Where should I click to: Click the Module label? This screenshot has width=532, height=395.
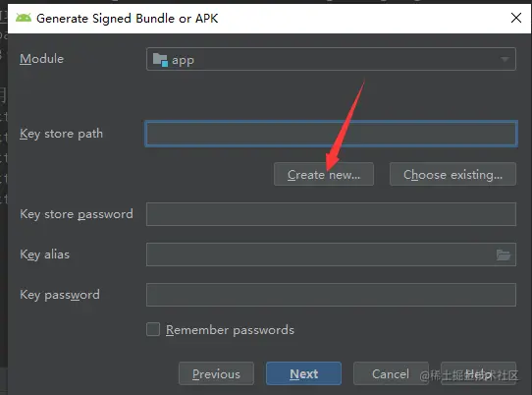pyautogui.click(x=41, y=59)
